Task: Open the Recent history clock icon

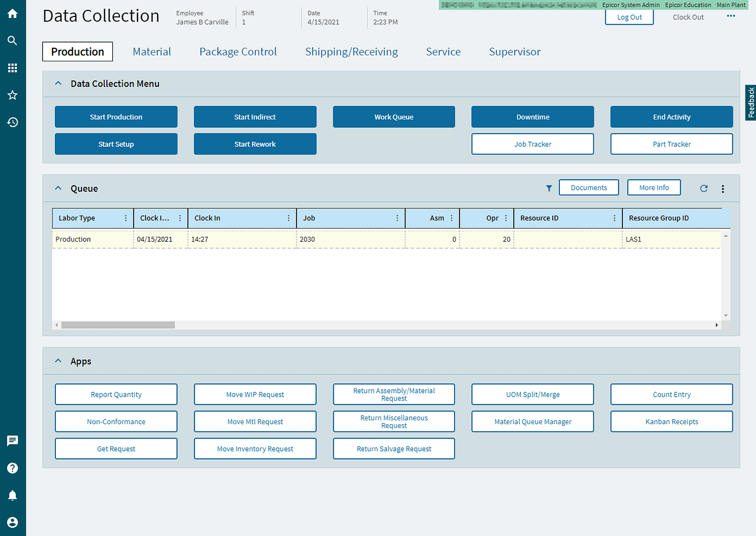Action: coord(12,122)
